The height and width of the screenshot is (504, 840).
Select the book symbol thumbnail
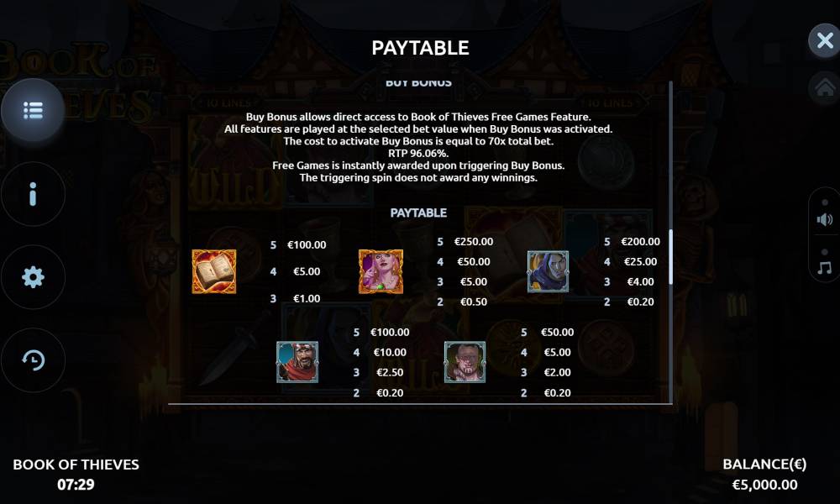(x=214, y=271)
